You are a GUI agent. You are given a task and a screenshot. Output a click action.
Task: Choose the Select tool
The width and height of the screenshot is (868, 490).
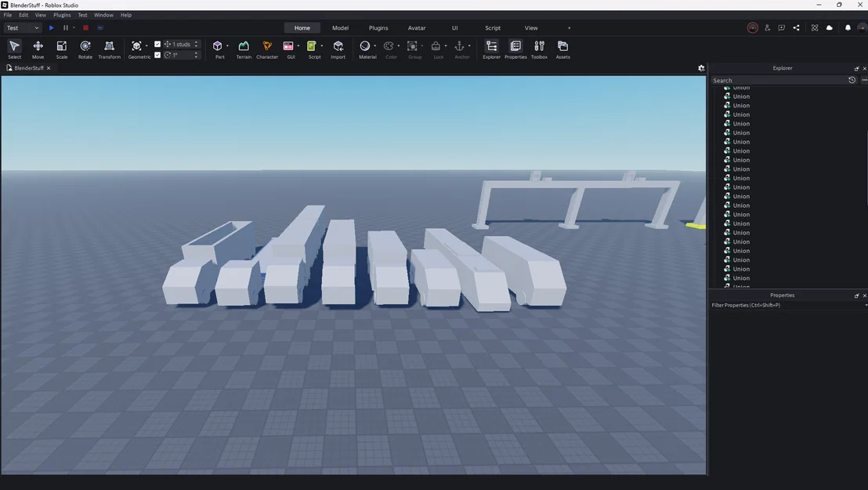(x=14, y=49)
